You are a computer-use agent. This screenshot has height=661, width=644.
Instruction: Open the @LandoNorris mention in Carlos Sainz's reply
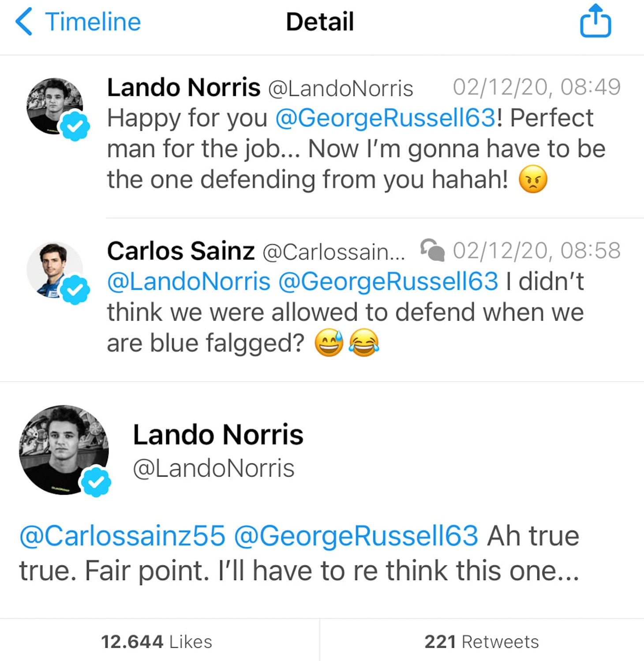(x=189, y=281)
